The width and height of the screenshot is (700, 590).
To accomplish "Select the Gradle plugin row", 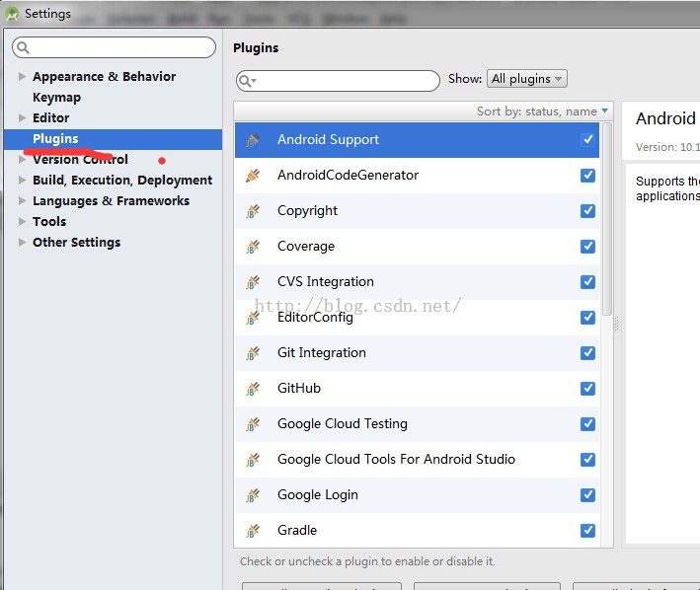I will [417, 530].
